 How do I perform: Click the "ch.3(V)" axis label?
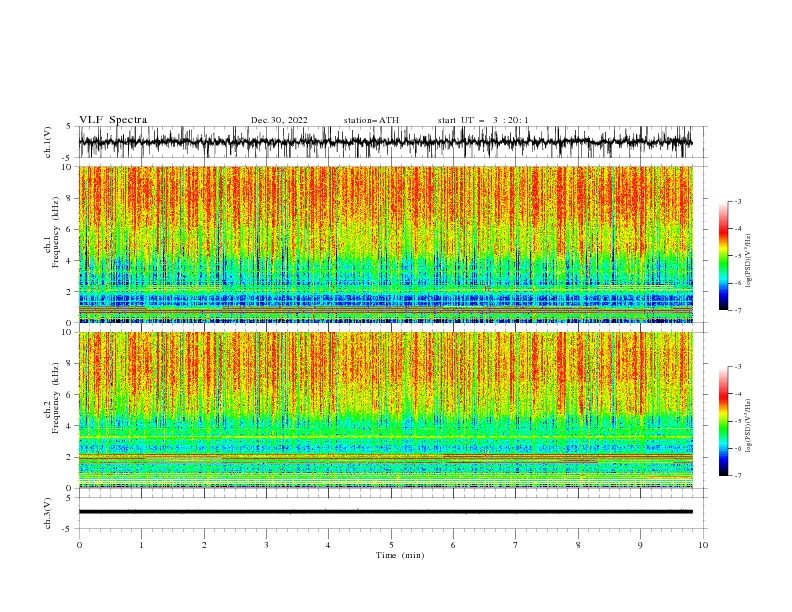[48, 513]
